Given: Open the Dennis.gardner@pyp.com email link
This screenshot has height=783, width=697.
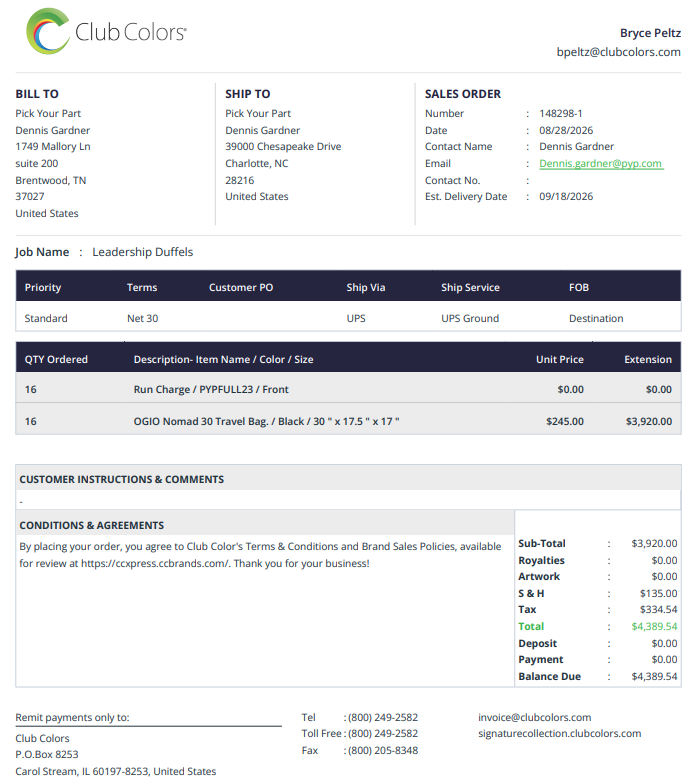Looking at the screenshot, I should click(x=601, y=164).
